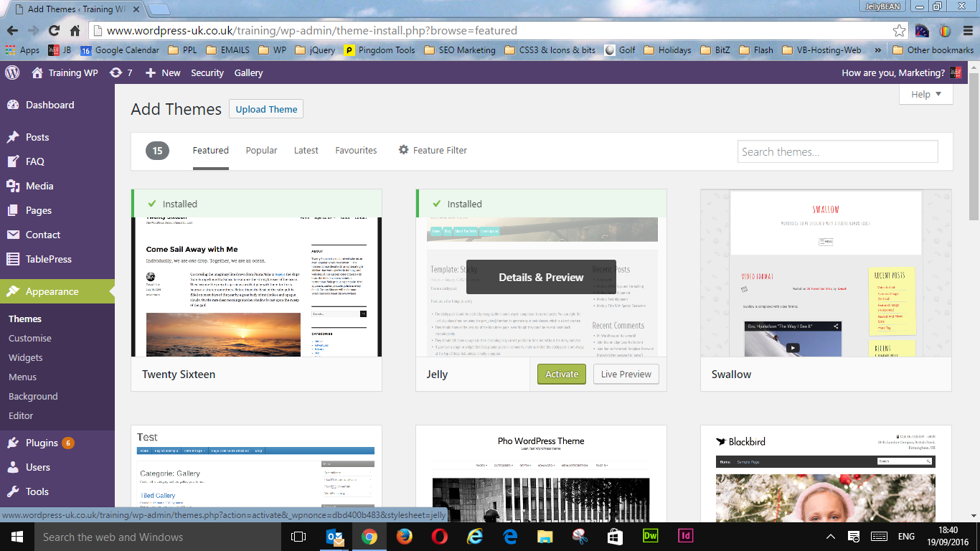Open Menus under Appearance
Image resolution: width=980 pixels, height=551 pixels.
pyautogui.click(x=22, y=377)
